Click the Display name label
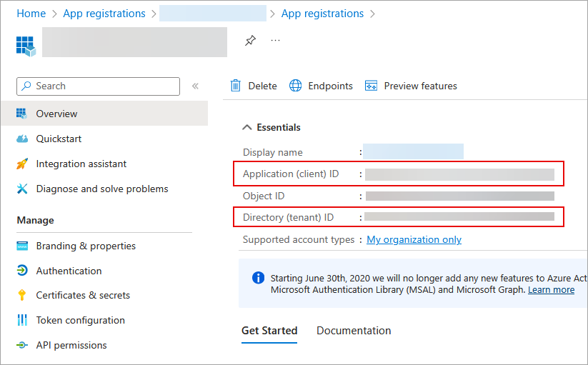 click(x=273, y=153)
